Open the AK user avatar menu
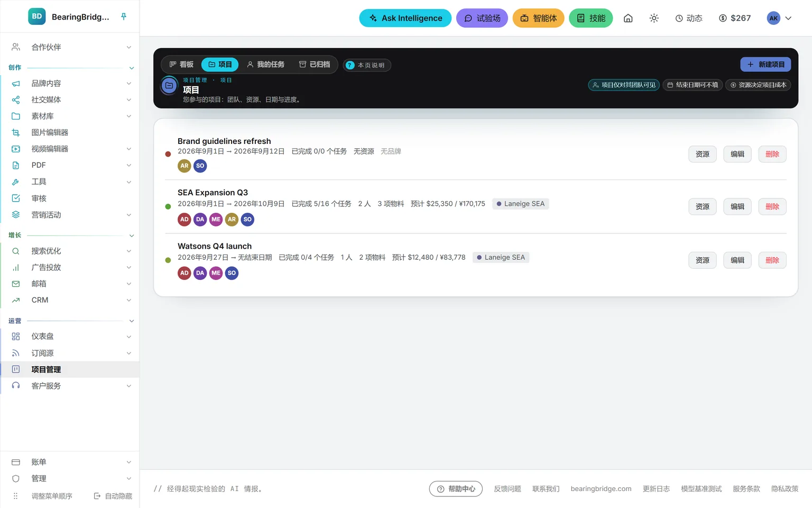The height and width of the screenshot is (508, 812). click(x=779, y=18)
